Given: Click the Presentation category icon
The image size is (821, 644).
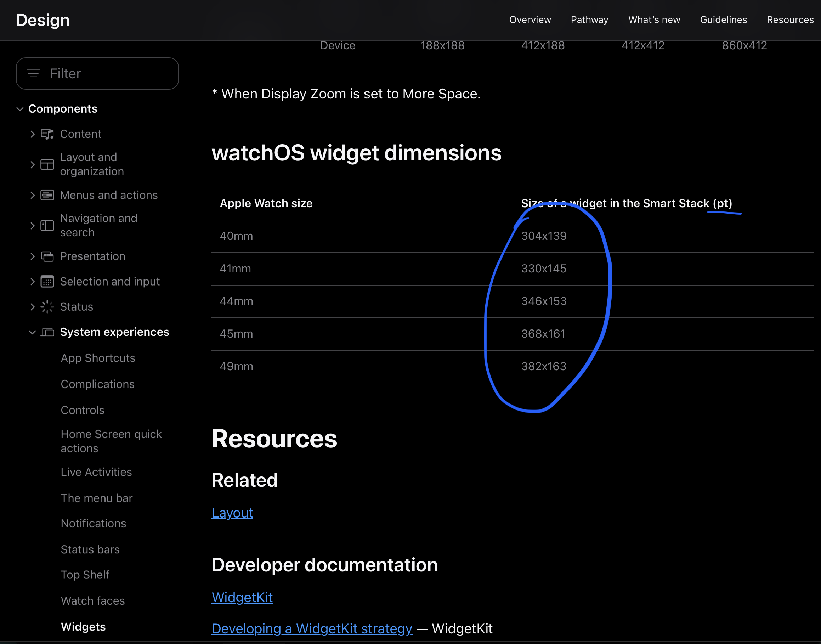Looking at the screenshot, I should pyautogui.click(x=47, y=256).
